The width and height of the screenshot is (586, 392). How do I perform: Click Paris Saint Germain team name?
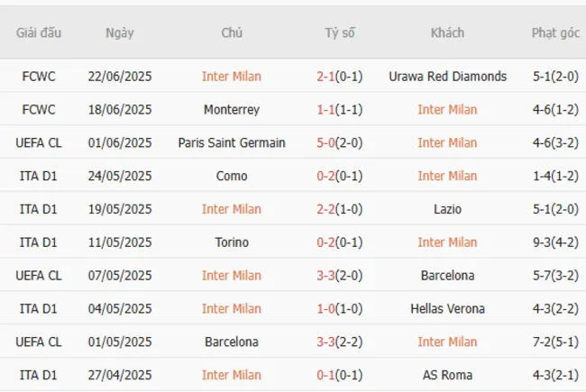[231, 143]
